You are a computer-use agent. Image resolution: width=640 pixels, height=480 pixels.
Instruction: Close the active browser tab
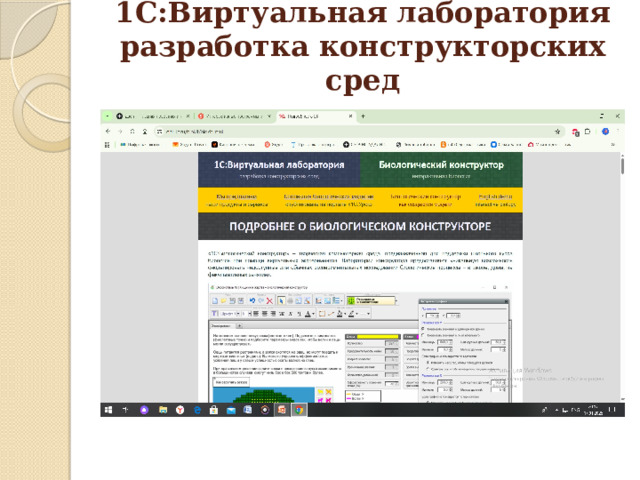click(350, 116)
